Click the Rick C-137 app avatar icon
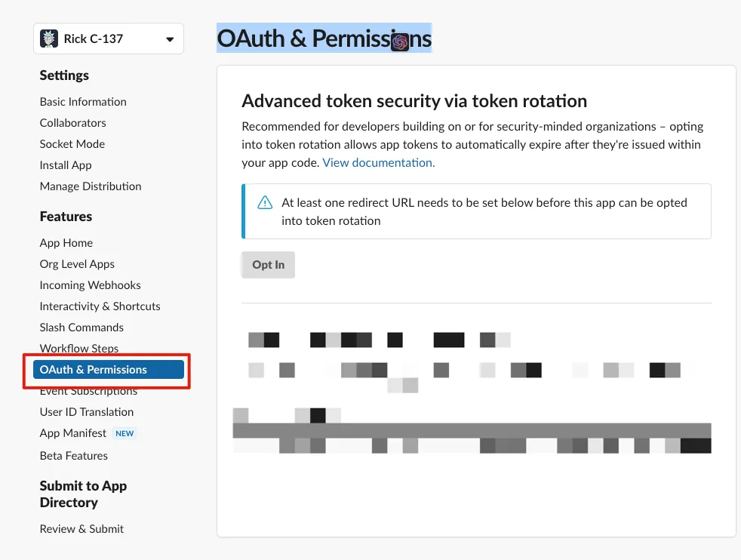This screenshot has height=560, width=741. click(49, 38)
